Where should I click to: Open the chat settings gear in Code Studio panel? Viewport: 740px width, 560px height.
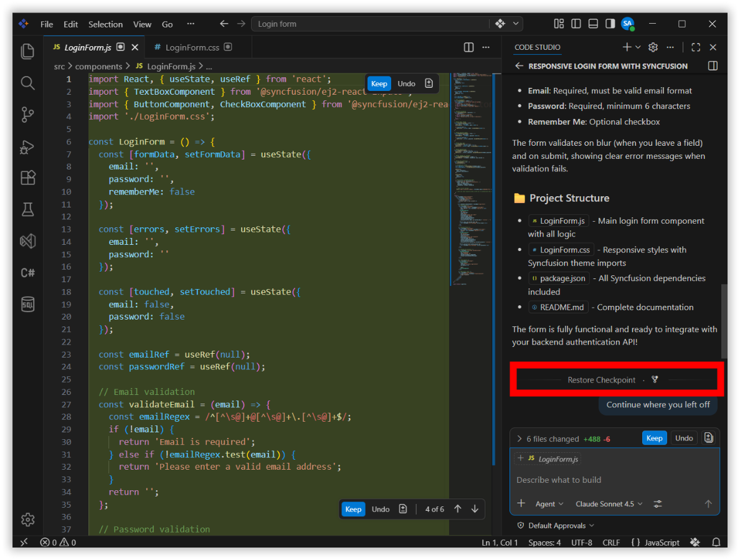pos(653,47)
